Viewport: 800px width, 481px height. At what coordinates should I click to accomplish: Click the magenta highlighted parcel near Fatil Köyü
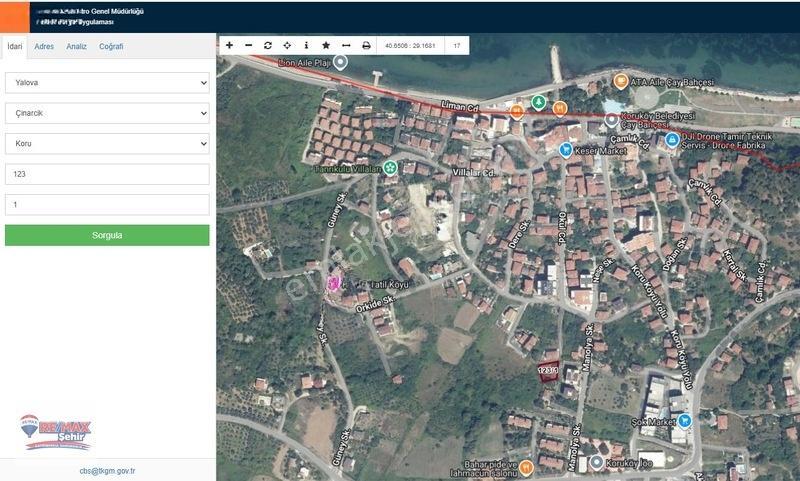tap(334, 283)
